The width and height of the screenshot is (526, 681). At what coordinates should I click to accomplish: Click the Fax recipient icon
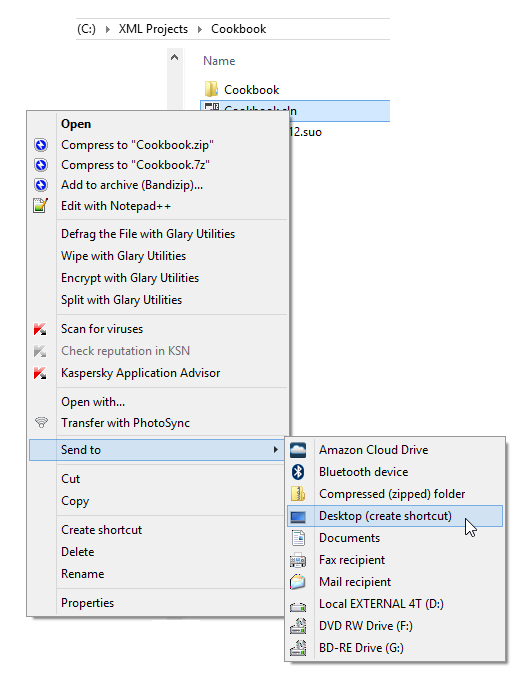pyautogui.click(x=298, y=560)
